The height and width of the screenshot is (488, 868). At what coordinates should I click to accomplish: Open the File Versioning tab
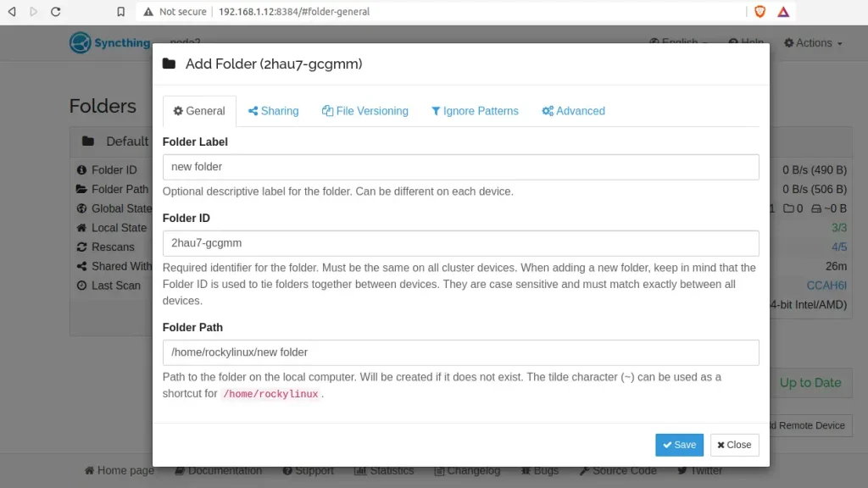click(364, 111)
